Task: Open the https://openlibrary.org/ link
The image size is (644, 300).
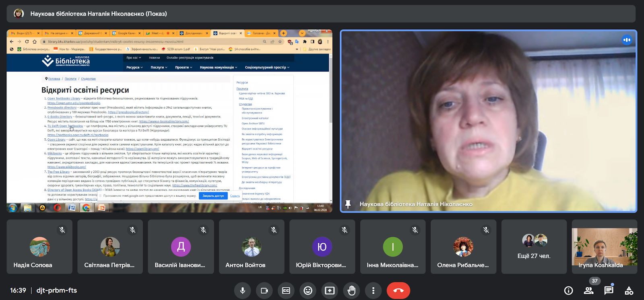Action: click(142, 149)
